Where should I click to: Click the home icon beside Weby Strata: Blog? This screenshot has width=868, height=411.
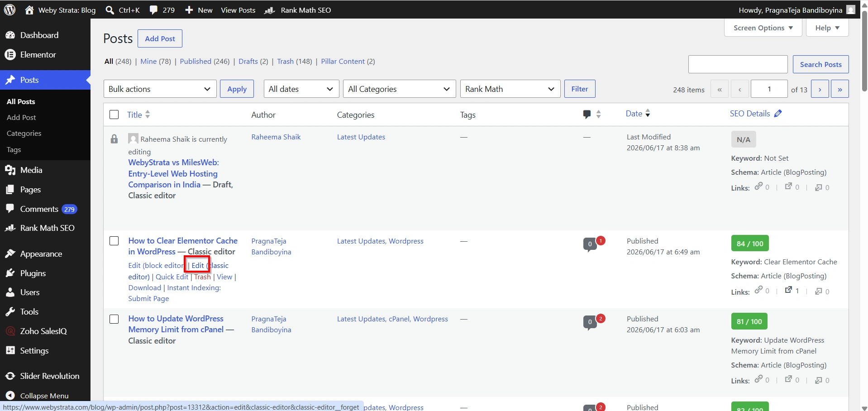(29, 10)
